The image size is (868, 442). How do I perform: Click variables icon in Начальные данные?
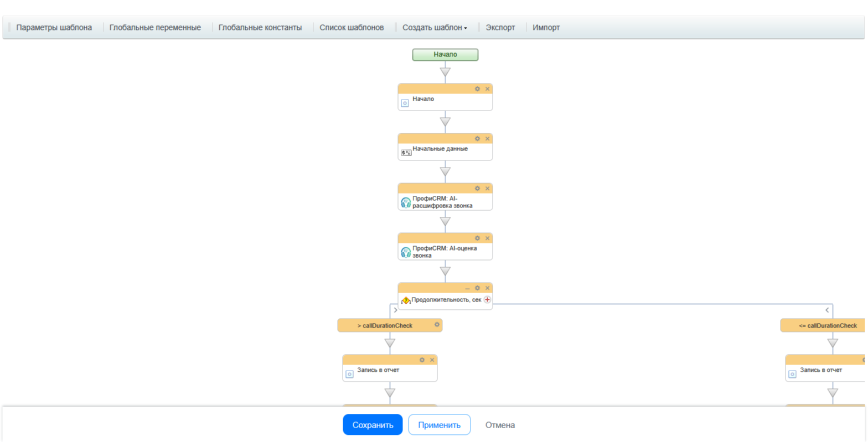(406, 152)
